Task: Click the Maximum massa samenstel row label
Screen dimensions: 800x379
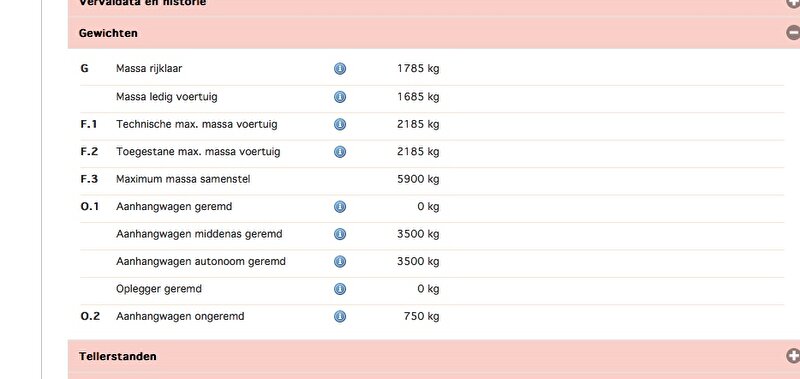Action: [183, 179]
